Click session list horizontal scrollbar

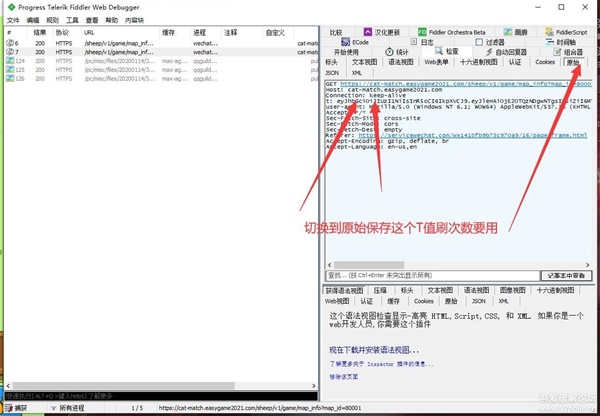[x=124, y=386]
